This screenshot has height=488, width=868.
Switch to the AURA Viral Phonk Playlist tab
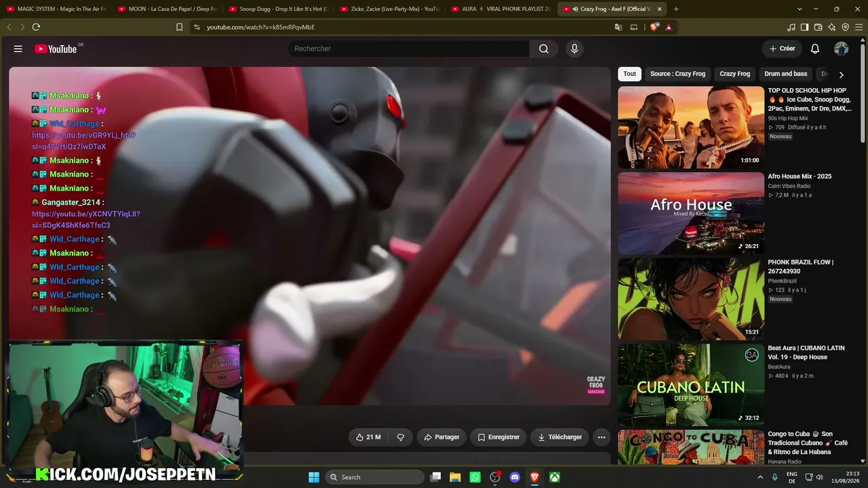500,9
